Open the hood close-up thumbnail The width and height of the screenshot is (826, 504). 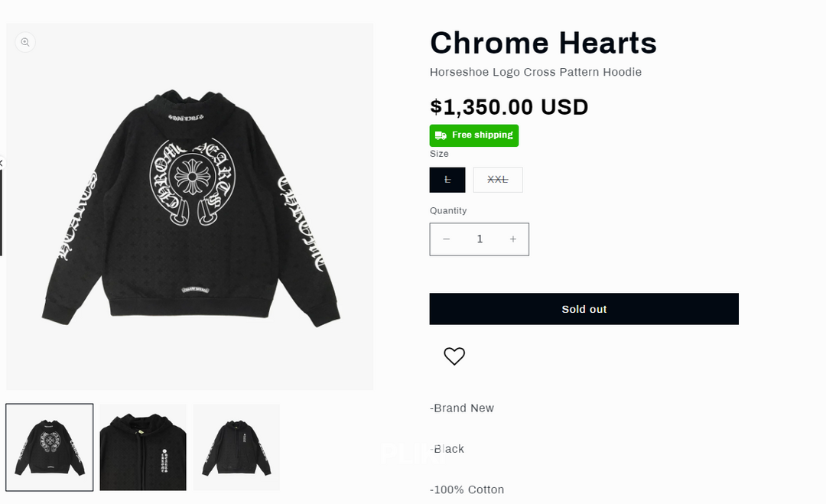click(x=143, y=447)
